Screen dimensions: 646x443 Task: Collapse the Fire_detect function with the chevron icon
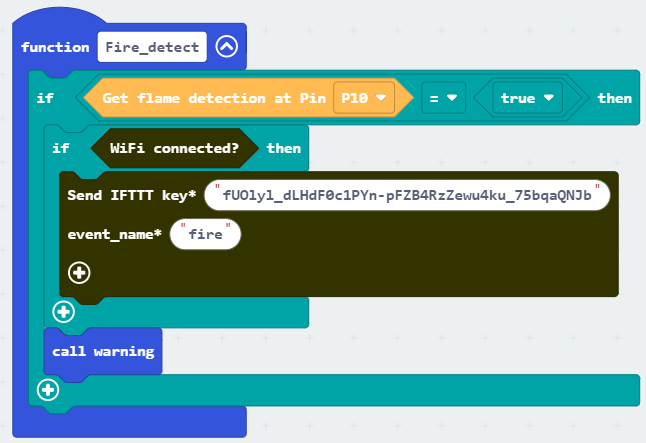(x=227, y=47)
